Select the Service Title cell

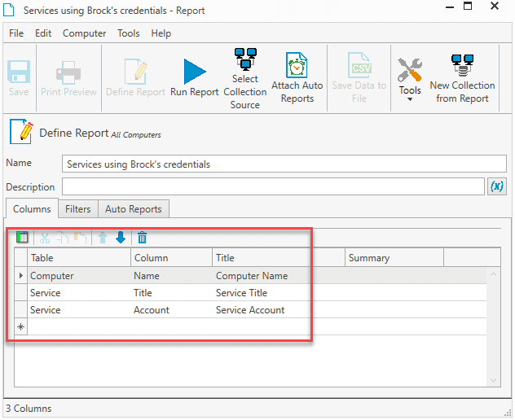279,293
